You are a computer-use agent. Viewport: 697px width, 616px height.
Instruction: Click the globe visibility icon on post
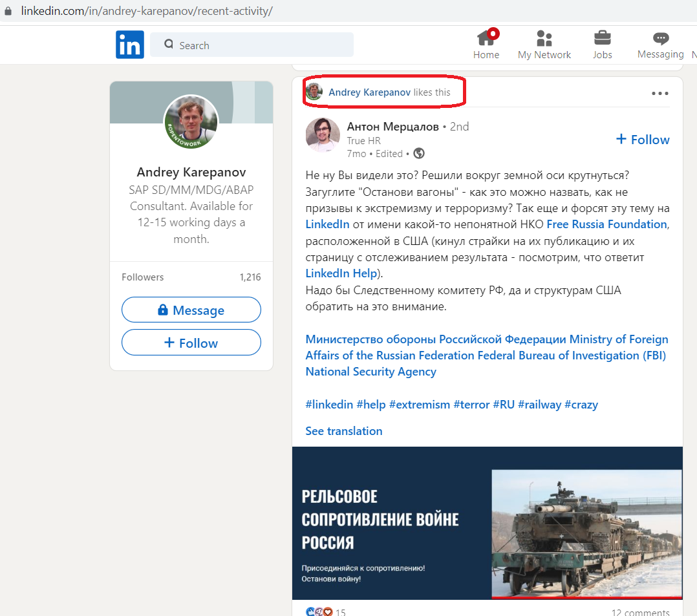419,153
